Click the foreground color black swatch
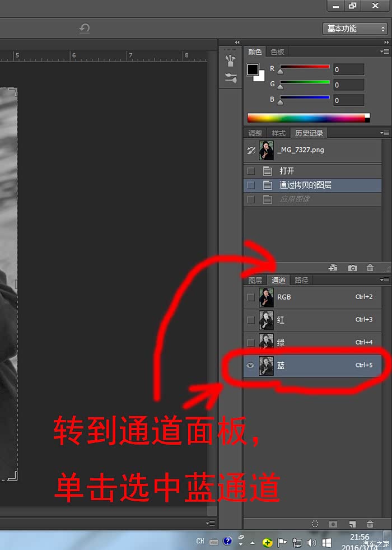This screenshot has height=550, width=392. click(253, 69)
